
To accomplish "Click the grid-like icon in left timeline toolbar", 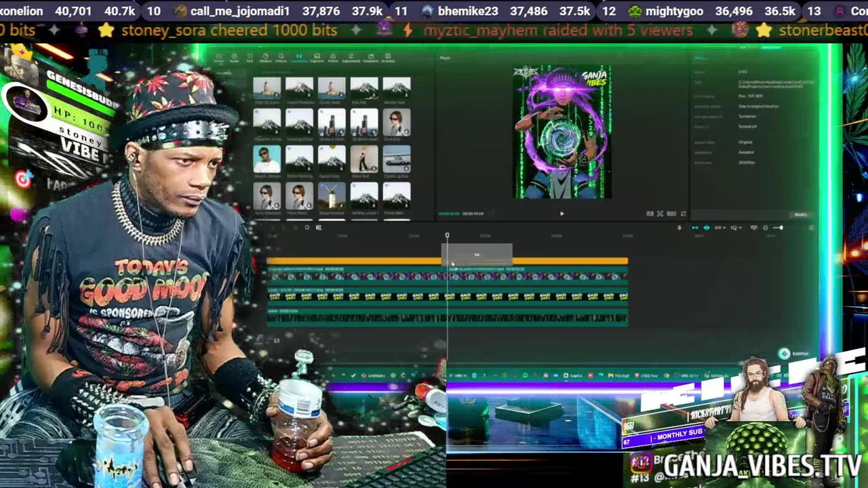I will pyautogui.click(x=319, y=228).
